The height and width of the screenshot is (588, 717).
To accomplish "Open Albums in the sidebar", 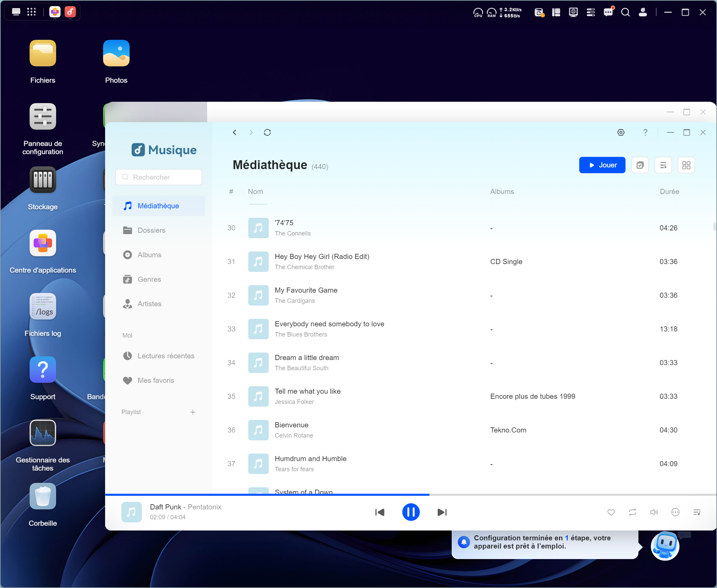I will [159, 255].
